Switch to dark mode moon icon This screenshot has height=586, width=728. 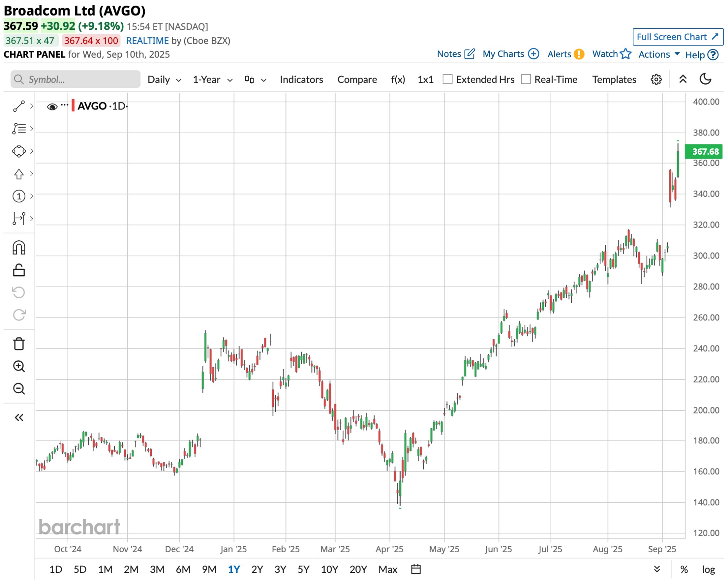705,79
